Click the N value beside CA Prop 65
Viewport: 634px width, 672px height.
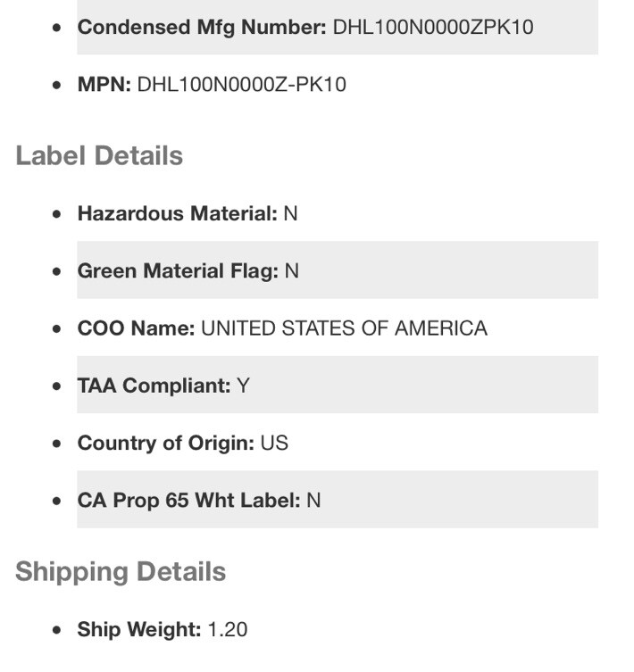click(x=313, y=501)
